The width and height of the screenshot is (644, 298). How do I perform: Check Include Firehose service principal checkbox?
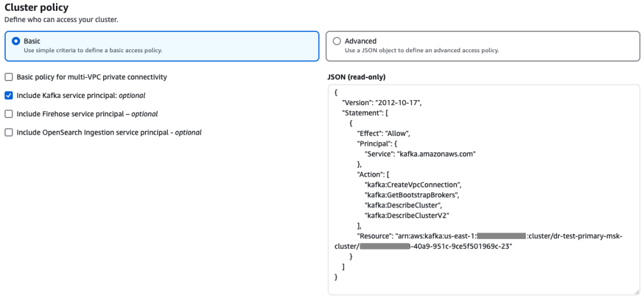click(x=9, y=114)
